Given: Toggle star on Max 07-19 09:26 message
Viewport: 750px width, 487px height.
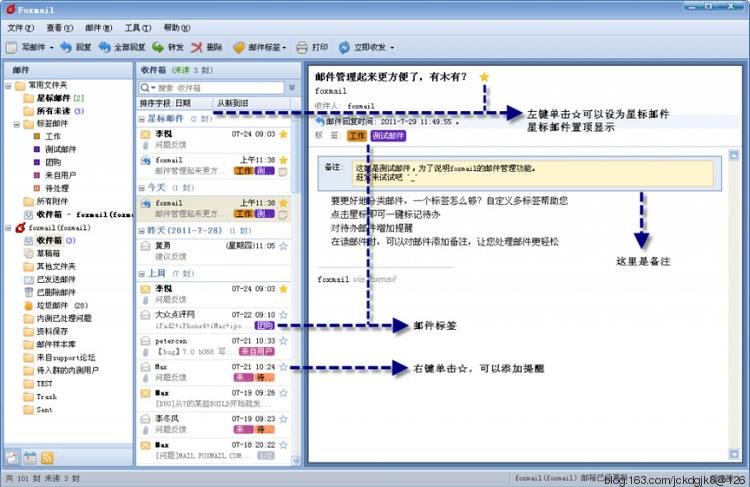Looking at the screenshot, I should (x=283, y=393).
